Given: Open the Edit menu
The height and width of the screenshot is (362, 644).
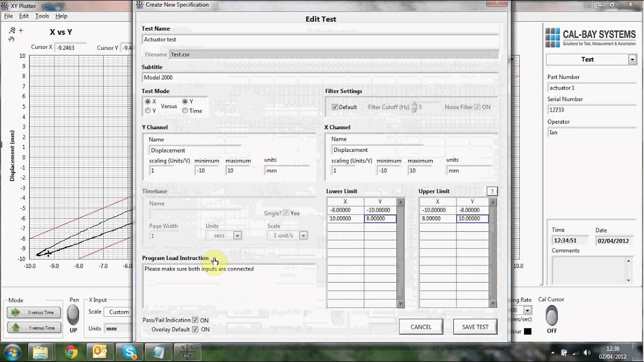Looking at the screenshot, I should (24, 16).
